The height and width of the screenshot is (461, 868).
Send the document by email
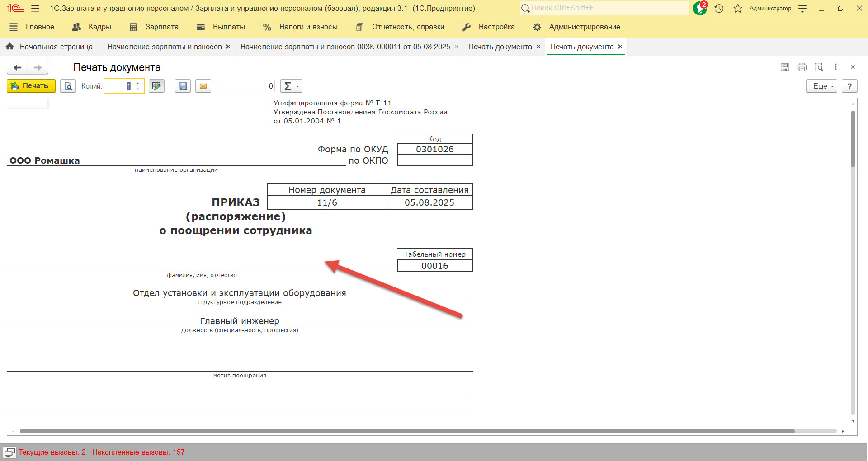[203, 86]
